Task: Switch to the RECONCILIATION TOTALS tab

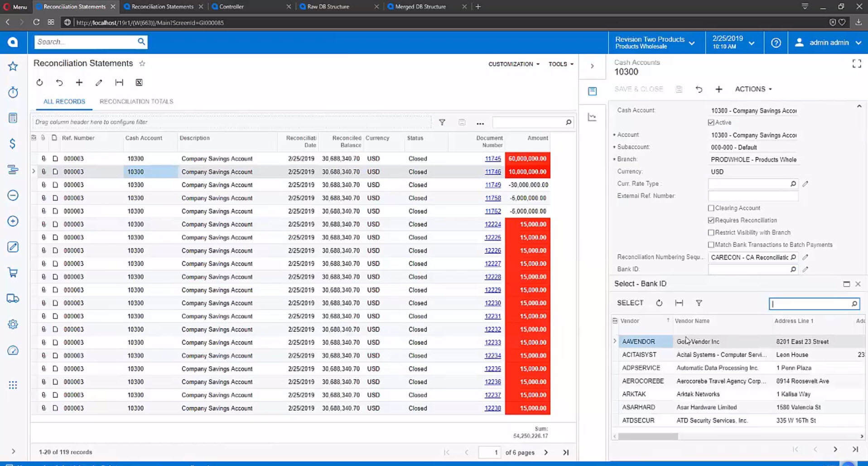Action: click(x=136, y=101)
